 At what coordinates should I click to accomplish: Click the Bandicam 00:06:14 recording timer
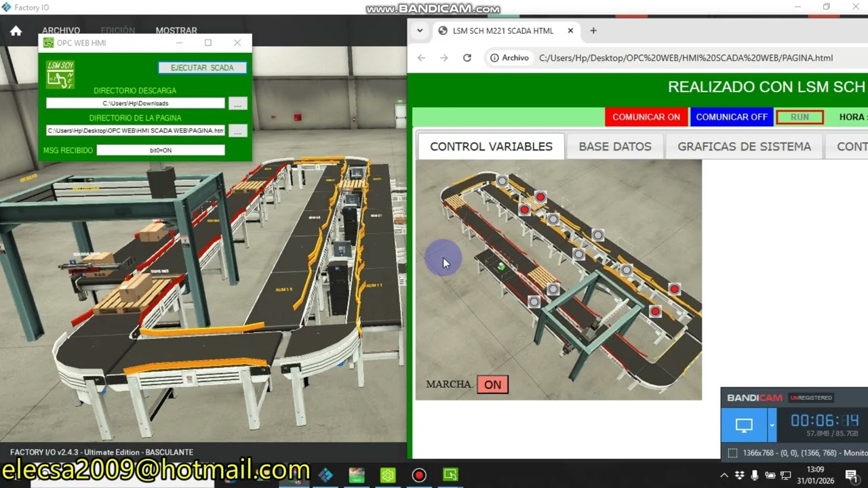pos(825,420)
